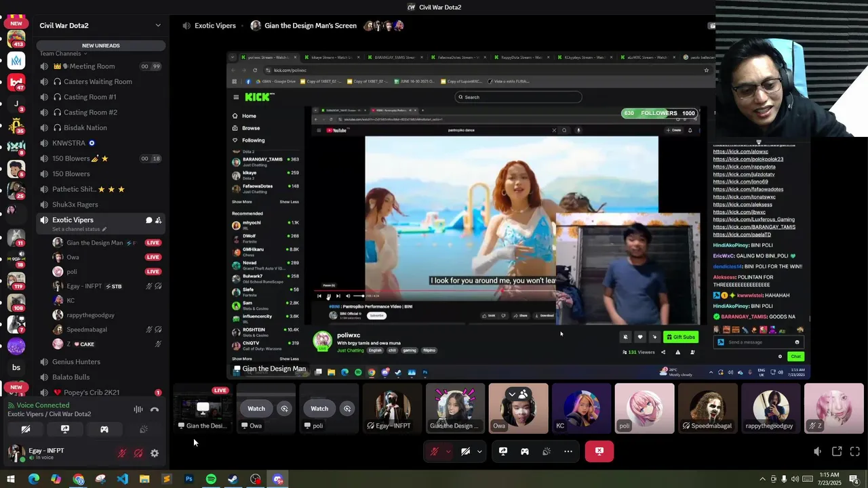Viewport: 868px width, 488px height.
Task: Open camera options dropdown arrow
Action: [479, 451]
